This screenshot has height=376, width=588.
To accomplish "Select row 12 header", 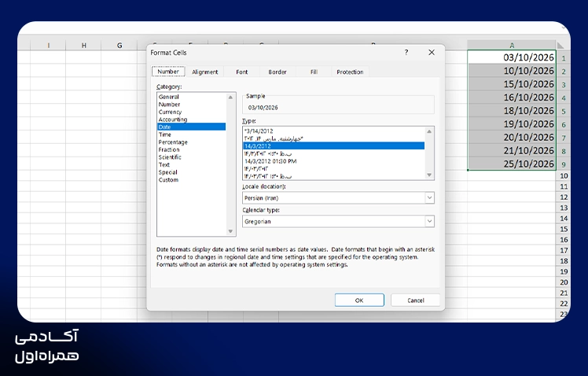I will click(564, 197).
